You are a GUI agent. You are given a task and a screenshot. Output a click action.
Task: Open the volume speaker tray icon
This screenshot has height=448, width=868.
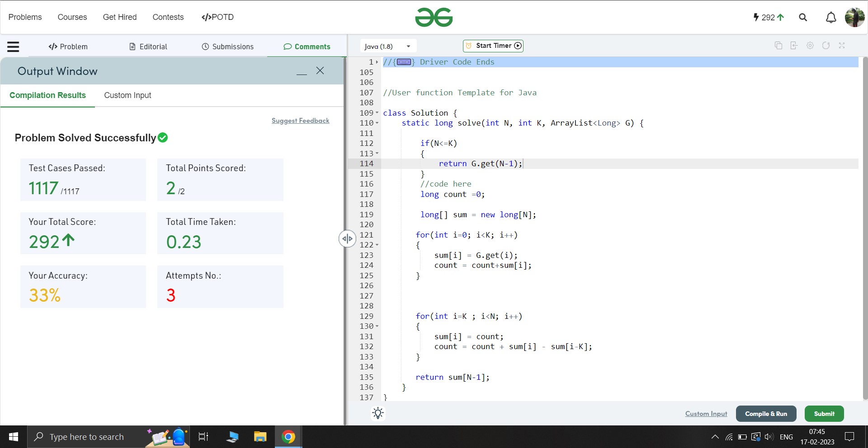[x=769, y=437]
